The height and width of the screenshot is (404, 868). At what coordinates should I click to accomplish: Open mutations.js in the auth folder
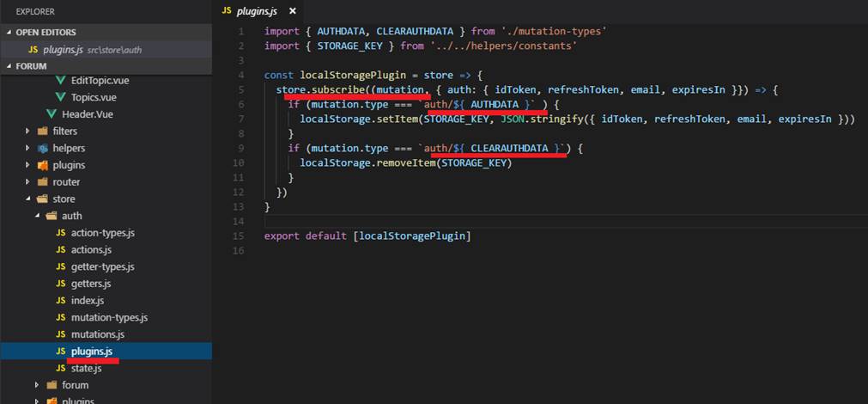click(97, 334)
